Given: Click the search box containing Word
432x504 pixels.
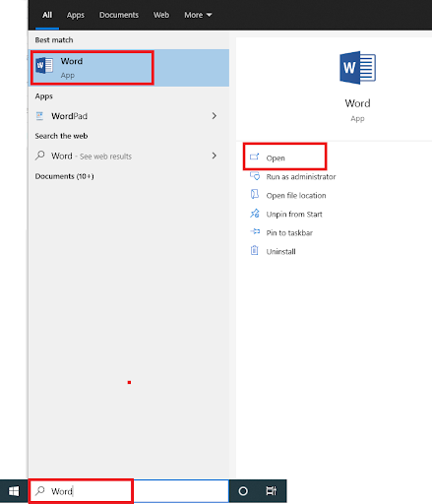Looking at the screenshot, I should coord(129,491).
